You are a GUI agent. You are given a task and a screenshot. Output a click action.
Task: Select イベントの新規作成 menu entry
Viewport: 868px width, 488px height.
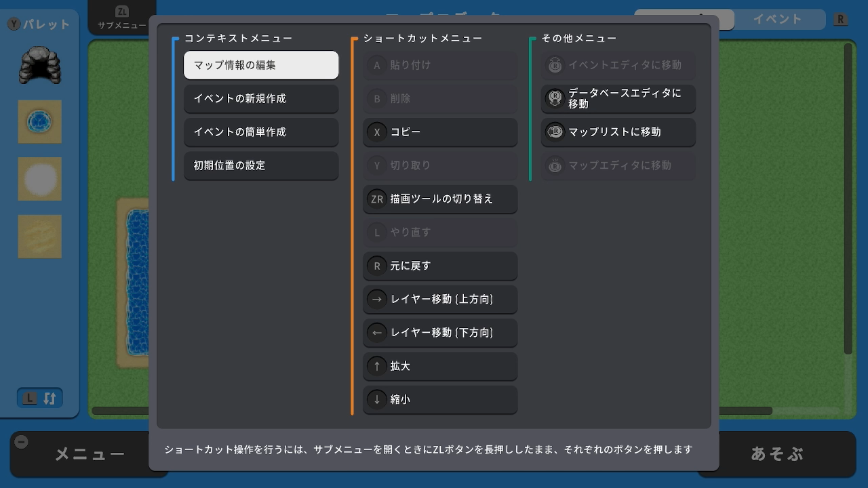261,98
